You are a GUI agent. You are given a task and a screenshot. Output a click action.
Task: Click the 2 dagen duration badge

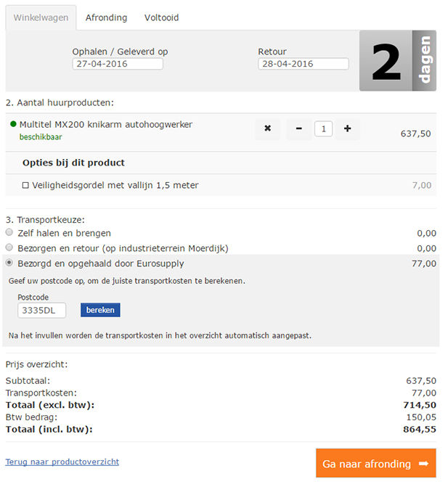(398, 60)
